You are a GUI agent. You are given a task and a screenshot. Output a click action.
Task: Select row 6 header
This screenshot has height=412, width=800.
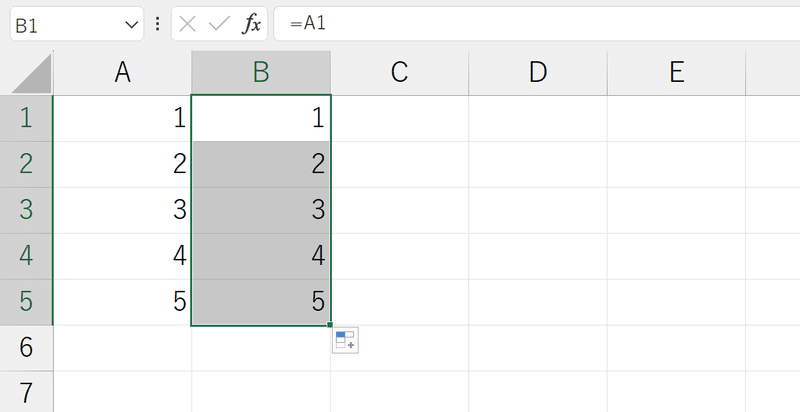pos(26,348)
